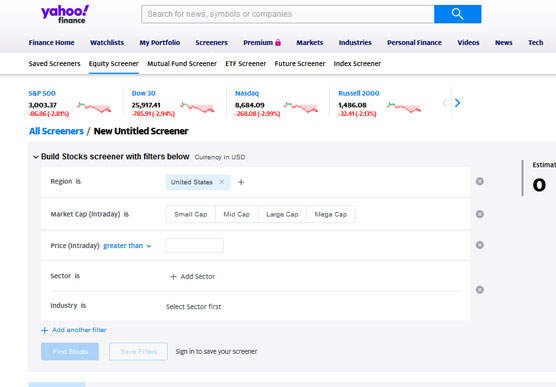
Task: Open News in navigation
Action: point(504,43)
